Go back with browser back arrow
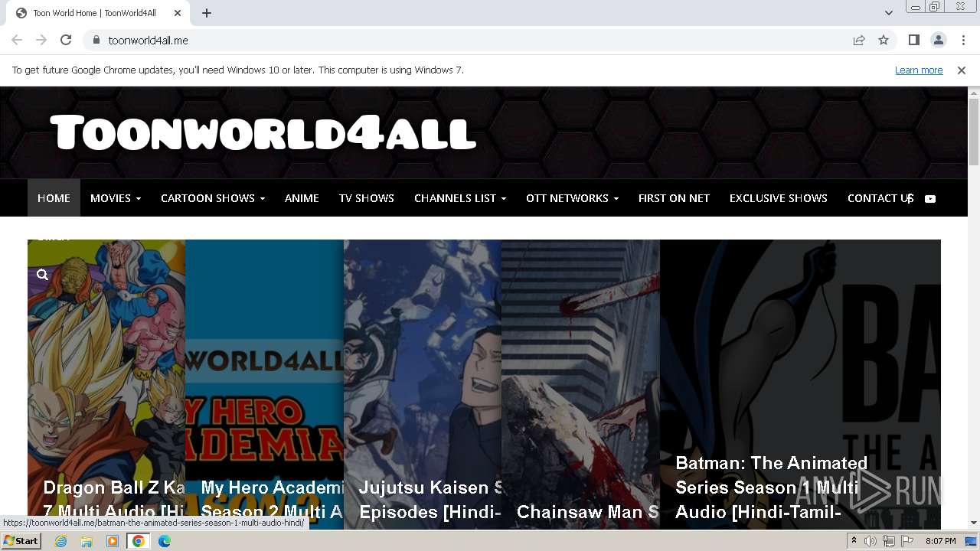 click(17, 40)
